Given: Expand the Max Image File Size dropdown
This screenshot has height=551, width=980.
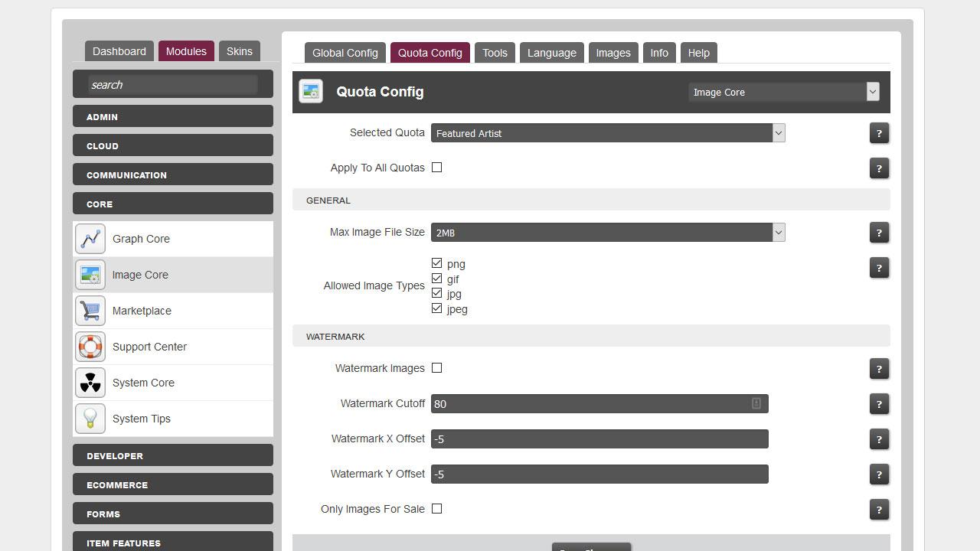Looking at the screenshot, I should pos(607,233).
